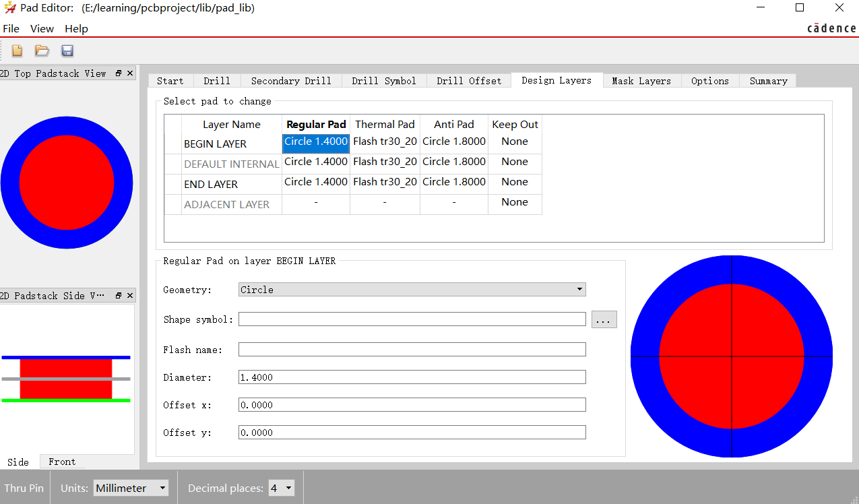Open the Decimal places dropdown
The height and width of the screenshot is (504, 859).
tap(281, 488)
